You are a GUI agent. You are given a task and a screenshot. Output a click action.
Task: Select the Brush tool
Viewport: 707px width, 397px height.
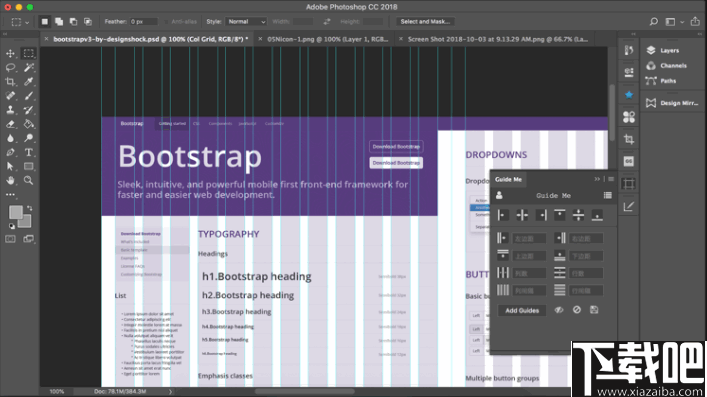tap(28, 96)
